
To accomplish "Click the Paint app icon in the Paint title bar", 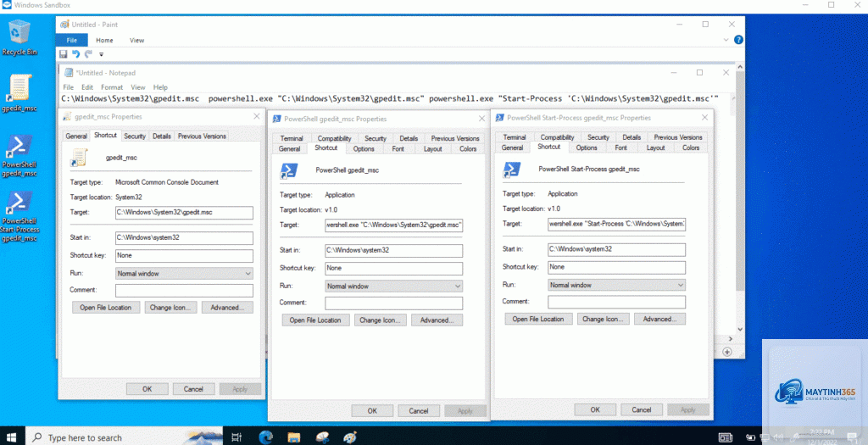I will 64,25.
